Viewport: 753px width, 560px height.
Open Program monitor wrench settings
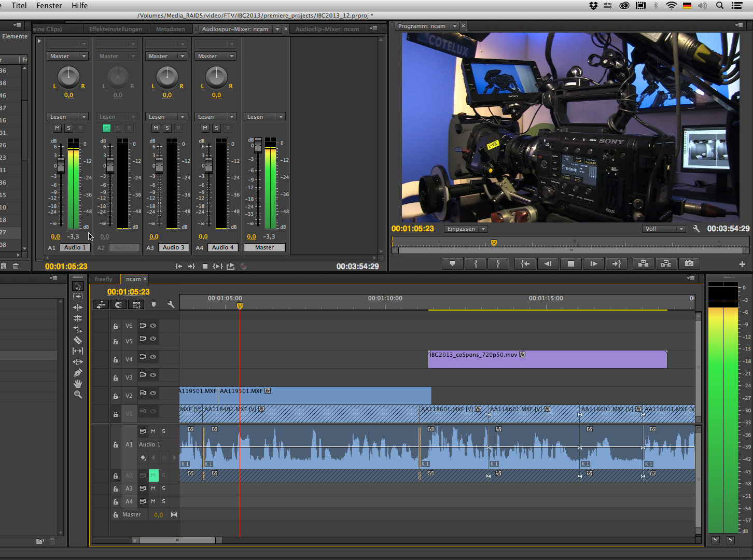[x=696, y=229]
